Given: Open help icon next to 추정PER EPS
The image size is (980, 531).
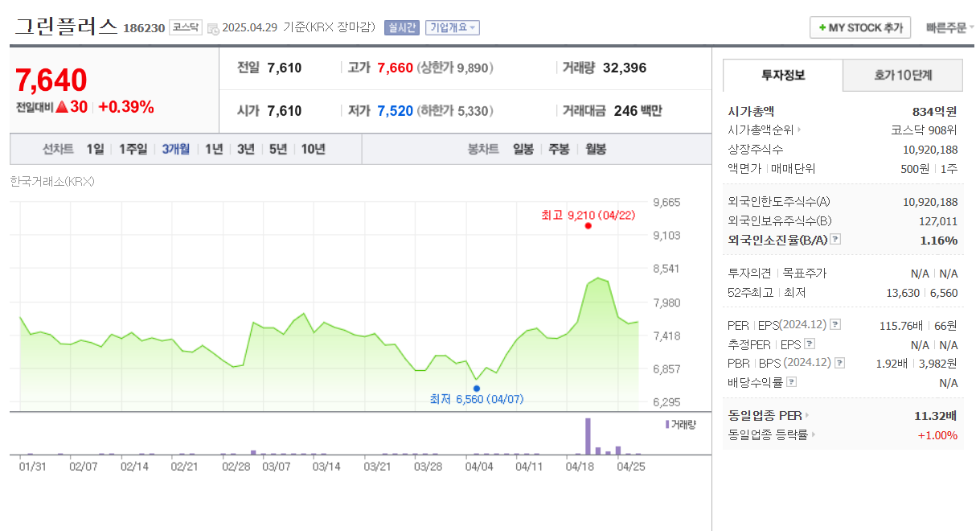Looking at the screenshot, I should [810, 344].
